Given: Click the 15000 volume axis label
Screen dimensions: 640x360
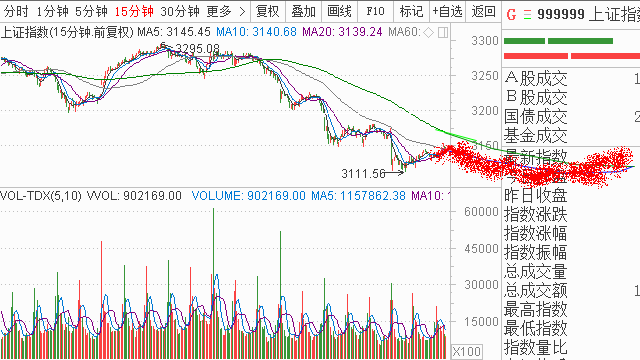Looking at the screenshot, I should [x=481, y=322].
